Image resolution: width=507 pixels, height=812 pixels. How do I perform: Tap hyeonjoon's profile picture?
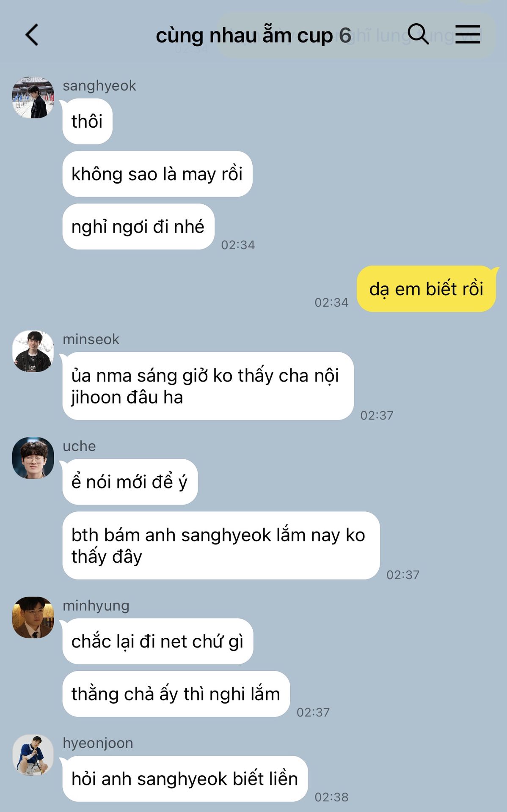(33, 755)
